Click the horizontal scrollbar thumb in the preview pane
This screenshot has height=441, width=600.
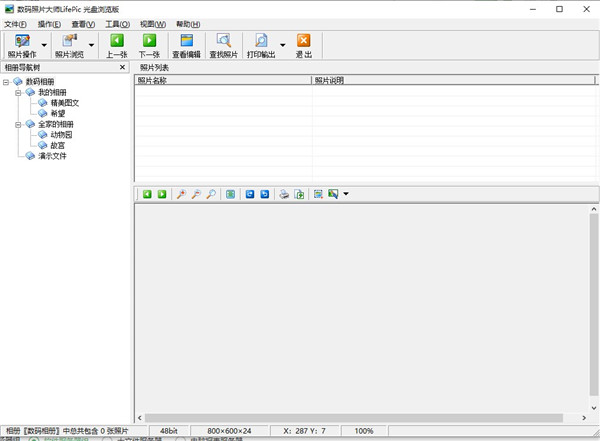pyautogui.click(x=354, y=418)
